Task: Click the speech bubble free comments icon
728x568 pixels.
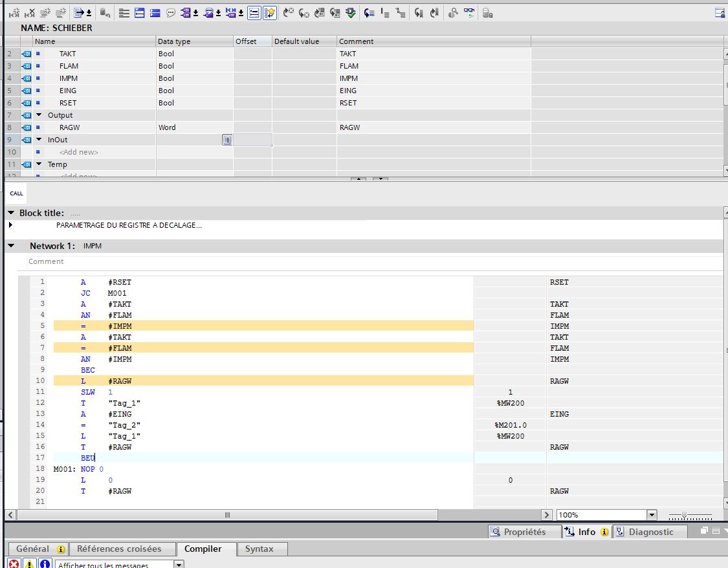Action: click(x=171, y=12)
